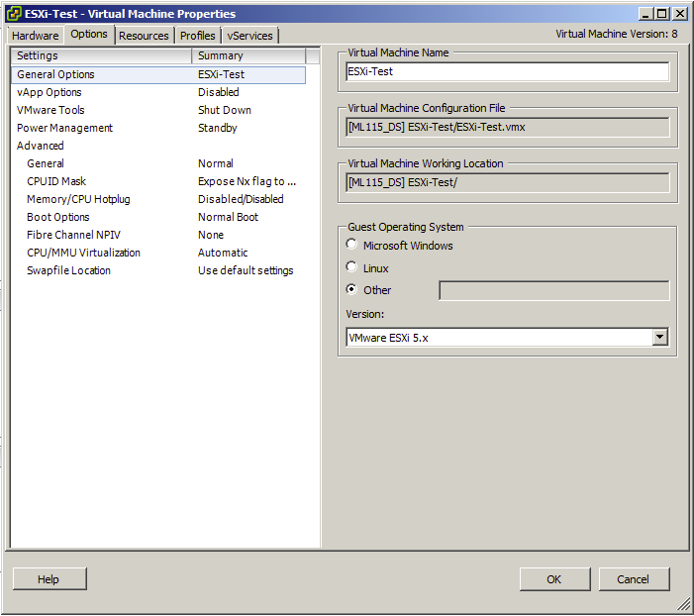The width and height of the screenshot is (694, 616).
Task: Select General under Advanced
Action: [158, 163]
